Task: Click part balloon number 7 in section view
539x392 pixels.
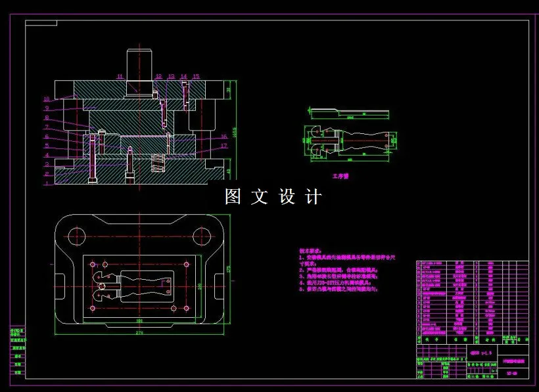Action: click(47, 127)
